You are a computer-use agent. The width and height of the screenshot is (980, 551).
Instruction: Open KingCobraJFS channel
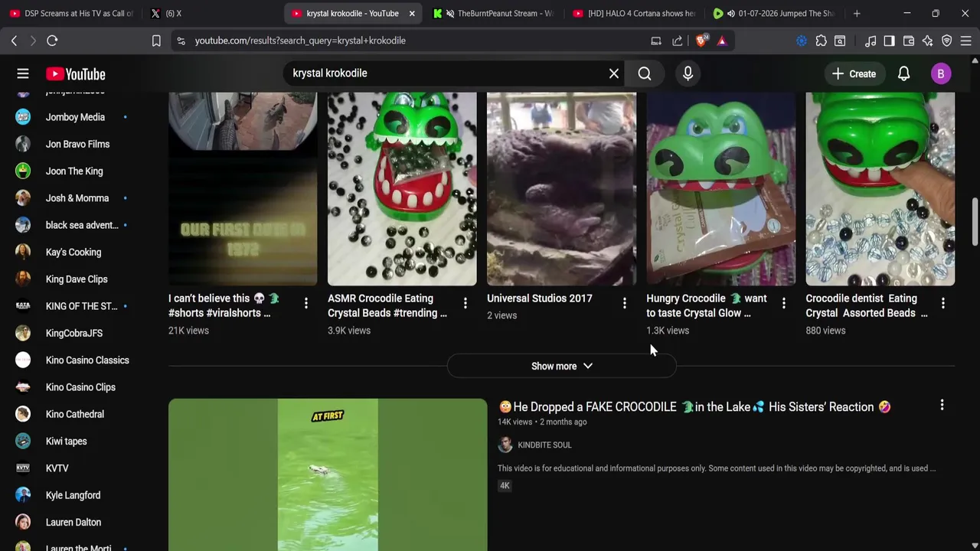coord(75,333)
